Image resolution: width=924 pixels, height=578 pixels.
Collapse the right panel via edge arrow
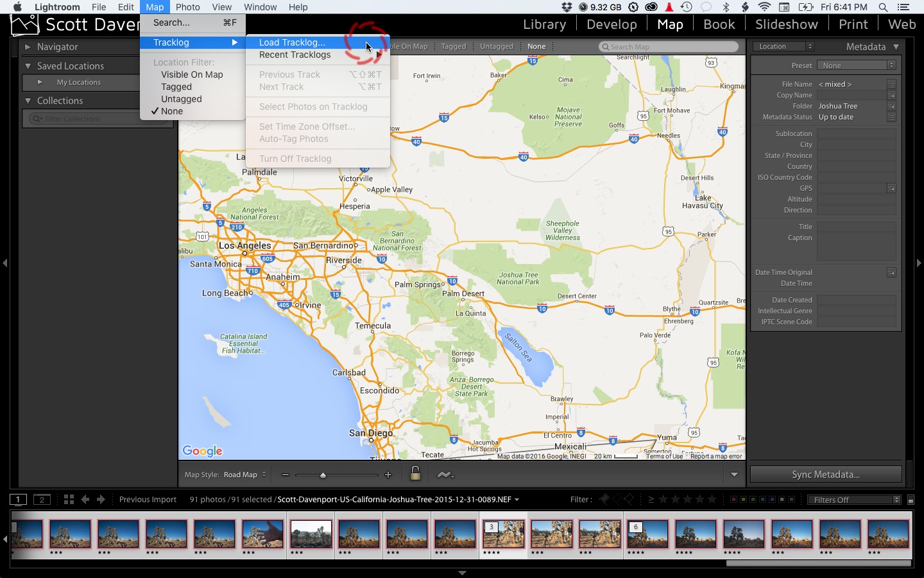tap(919, 263)
